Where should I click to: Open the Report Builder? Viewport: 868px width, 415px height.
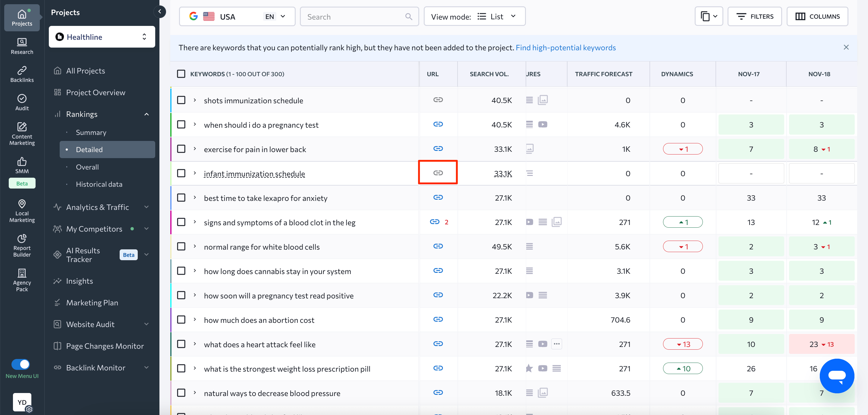(22, 246)
